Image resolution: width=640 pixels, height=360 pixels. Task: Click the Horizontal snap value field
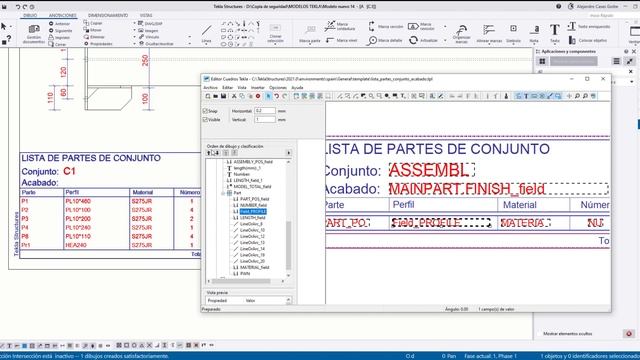(x=264, y=111)
